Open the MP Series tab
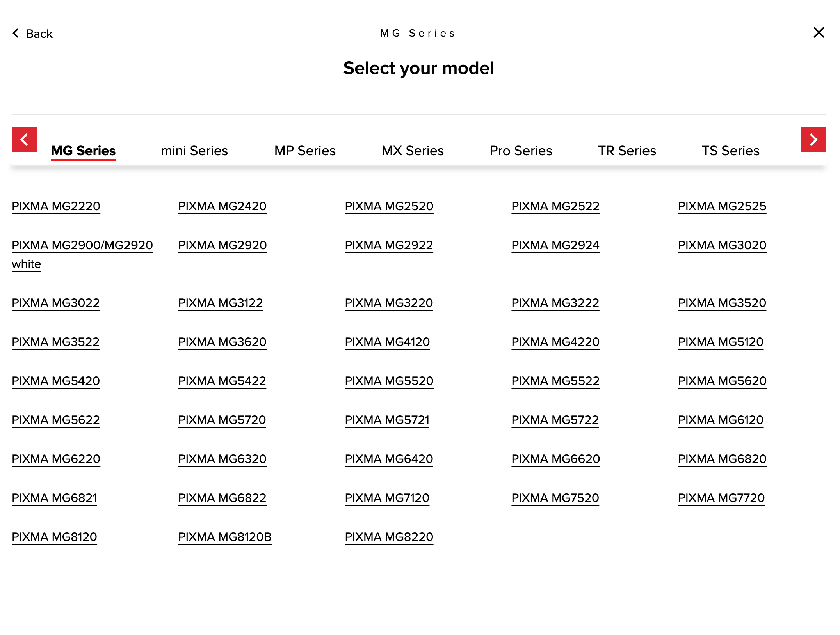Viewport: 840px width, 635px height. pyautogui.click(x=305, y=151)
